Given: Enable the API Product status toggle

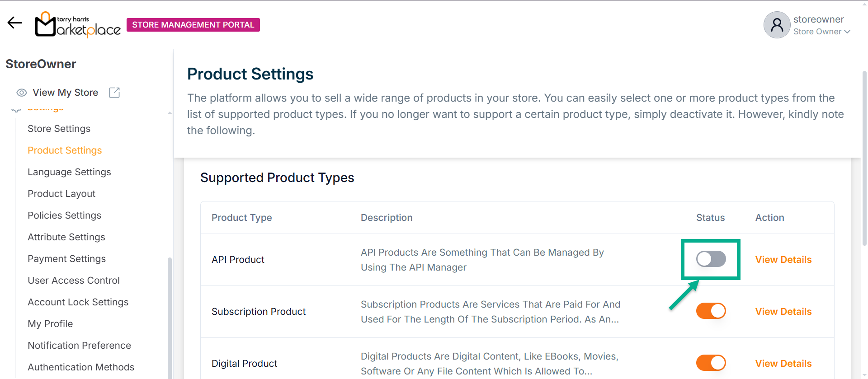Looking at the screenshot, I should click(711, 259).
